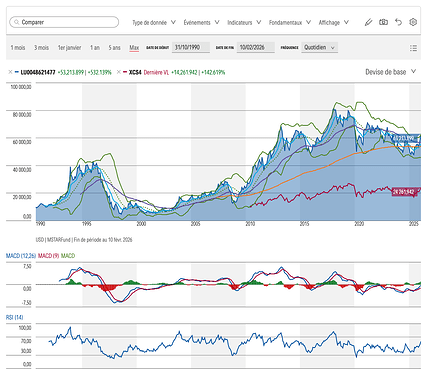Image resolution: width=426 pixels, height=375 pixels.
Task: Click the red XCS4 legend color marker
Action: tap(125, 72)
